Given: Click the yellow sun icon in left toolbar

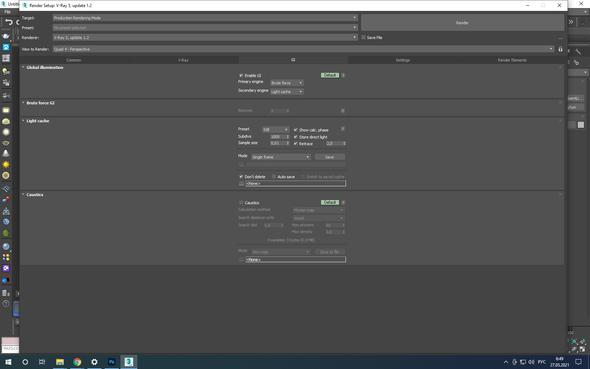Looking at the screenshot, I should 6,164.
